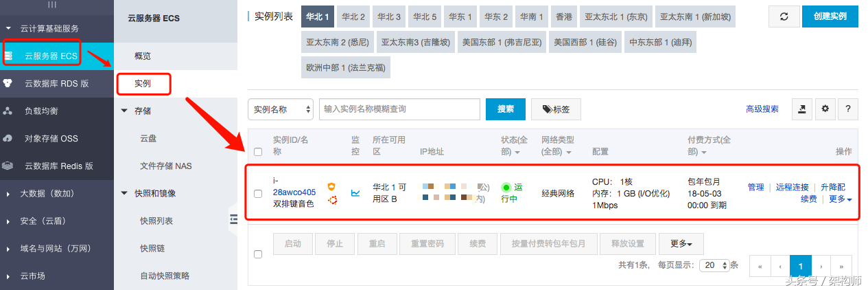Change the per-page count selector 20
The height and width of the screenshot is (290, 868).
point(714,265)
